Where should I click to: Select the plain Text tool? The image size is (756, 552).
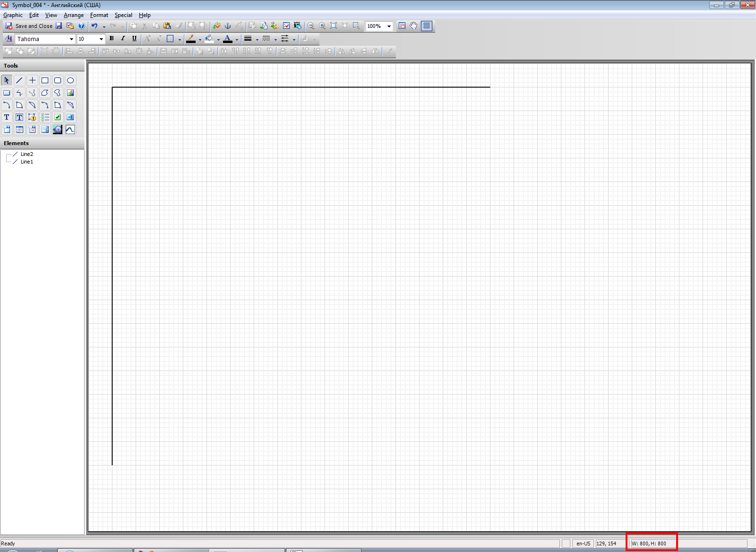click(7, 117)
